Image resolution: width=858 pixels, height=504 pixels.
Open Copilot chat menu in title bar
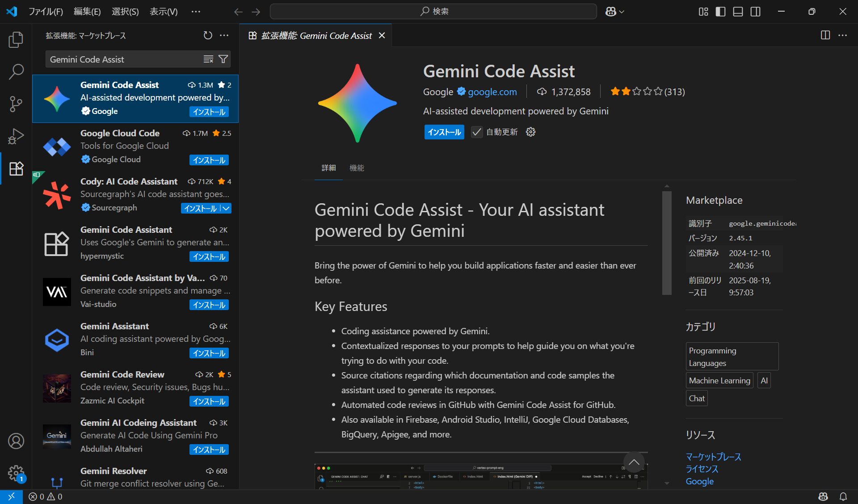(615, 12)
